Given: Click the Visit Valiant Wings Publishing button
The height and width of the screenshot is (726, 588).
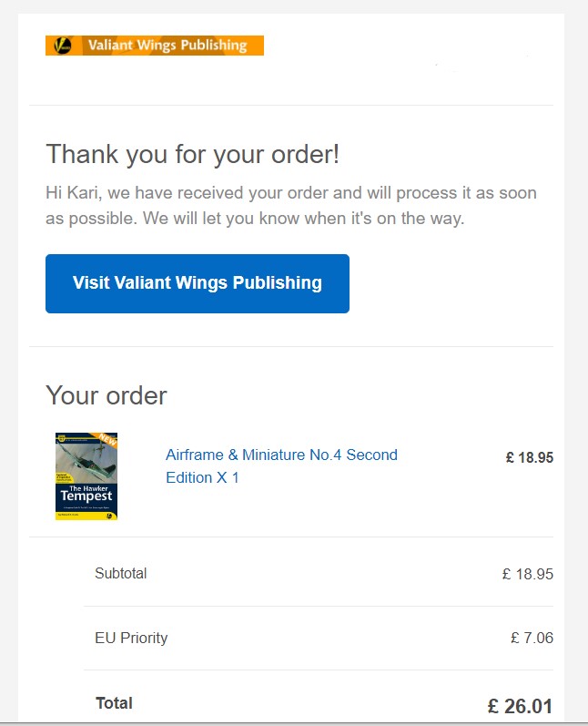Looking at the screenshot, I should click(198, 283).
